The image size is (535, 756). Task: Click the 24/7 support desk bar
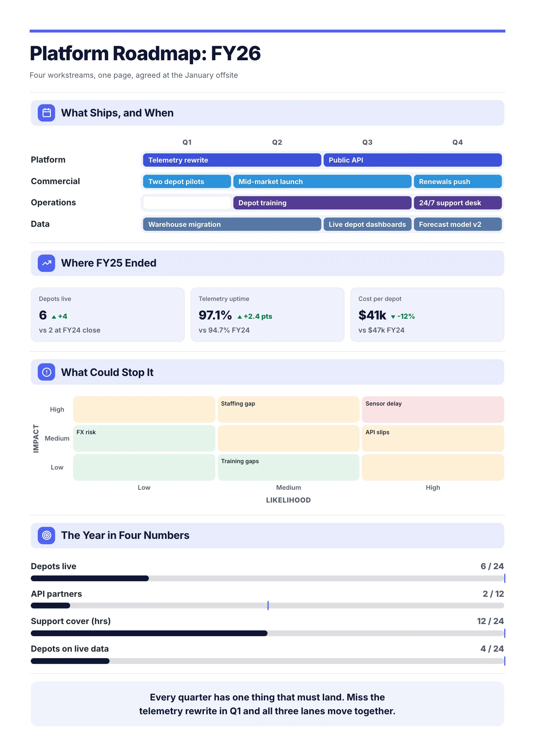[x=458, y=203]
